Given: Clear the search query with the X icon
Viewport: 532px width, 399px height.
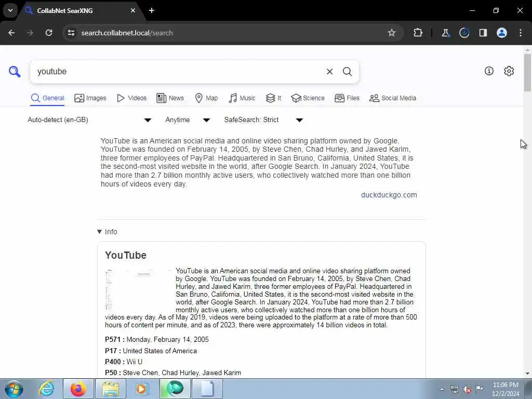Looking at the screenshot, I should point(329,72).
